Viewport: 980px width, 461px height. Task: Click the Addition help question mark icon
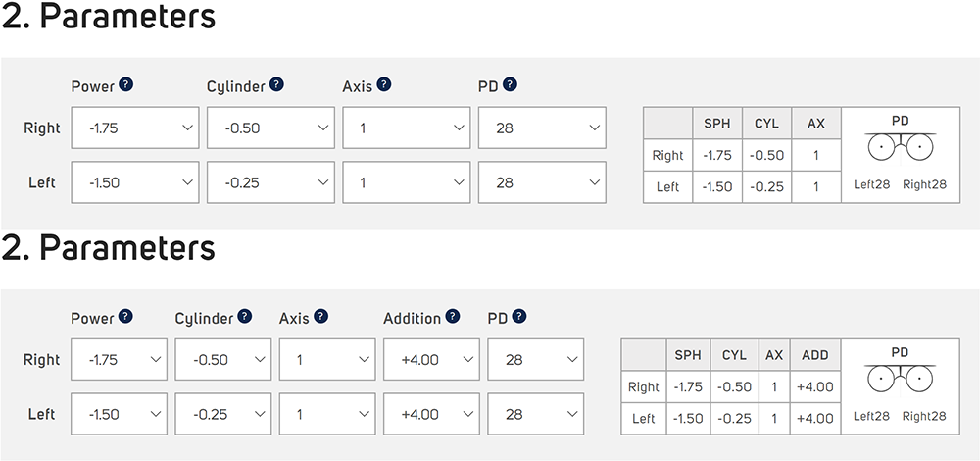(453, 317)
